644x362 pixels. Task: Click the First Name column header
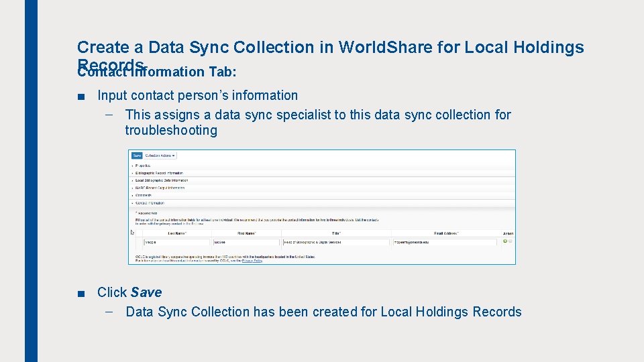click(x=246, y=233)
